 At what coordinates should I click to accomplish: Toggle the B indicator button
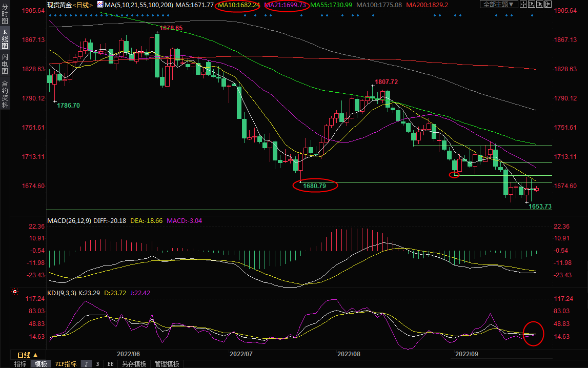(x=98, y=364)
